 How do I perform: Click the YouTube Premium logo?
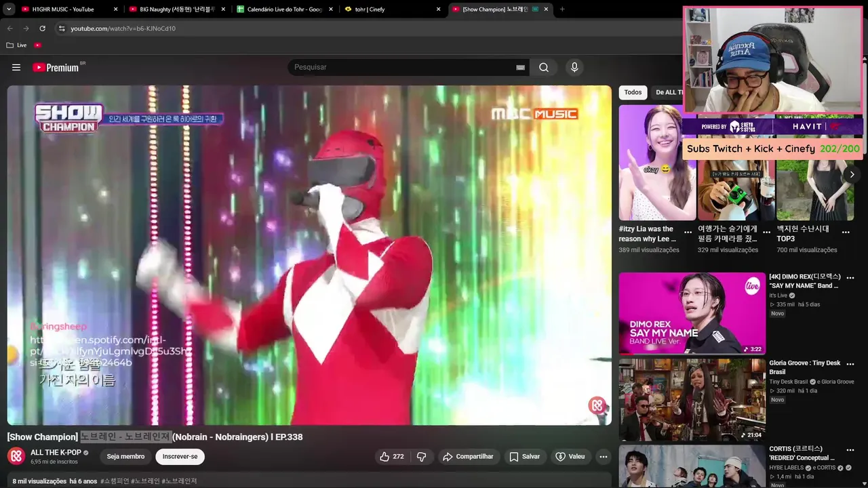pos(56,67)
